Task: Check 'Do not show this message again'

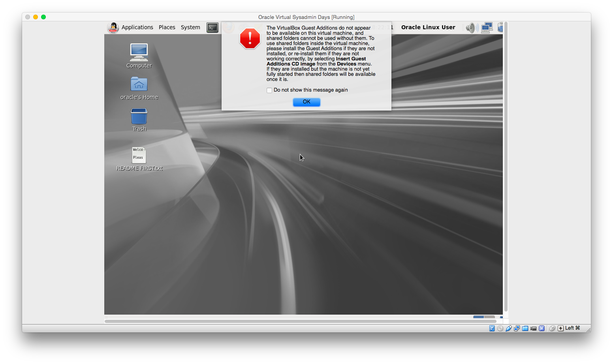Action: (269, 90)
